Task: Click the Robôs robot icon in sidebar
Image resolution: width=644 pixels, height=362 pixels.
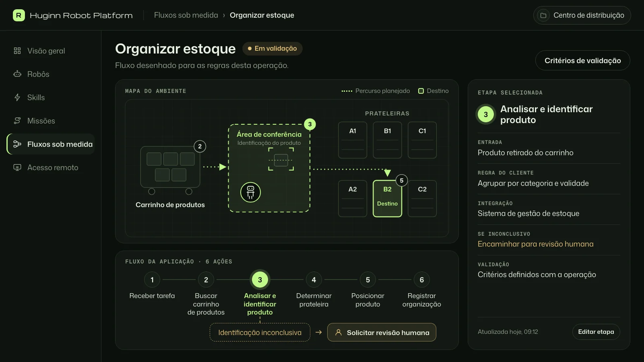Action: point(17,74)
